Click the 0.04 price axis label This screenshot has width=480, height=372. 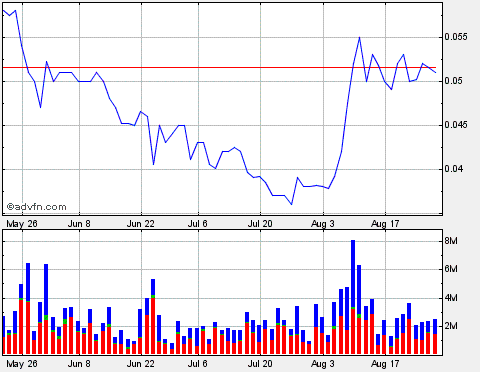click(x=453, y=169)
